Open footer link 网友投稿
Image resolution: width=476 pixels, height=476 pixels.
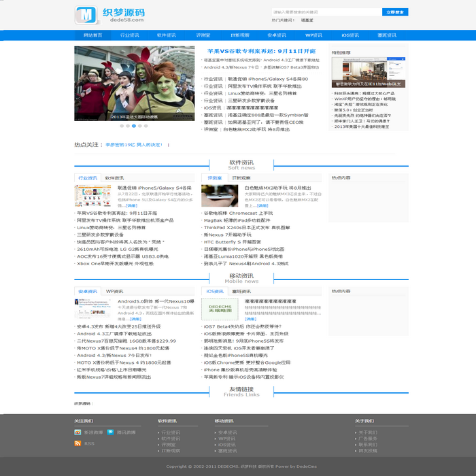coord(368,451)
